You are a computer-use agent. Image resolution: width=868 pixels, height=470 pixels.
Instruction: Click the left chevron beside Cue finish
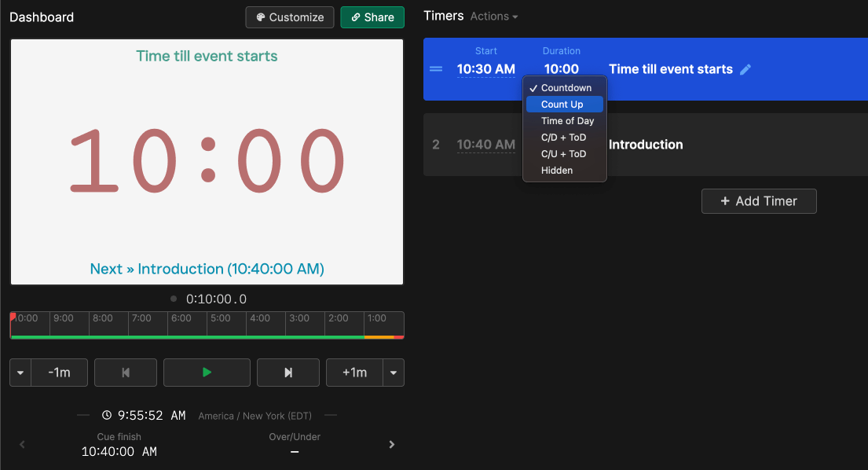[22, 444]
